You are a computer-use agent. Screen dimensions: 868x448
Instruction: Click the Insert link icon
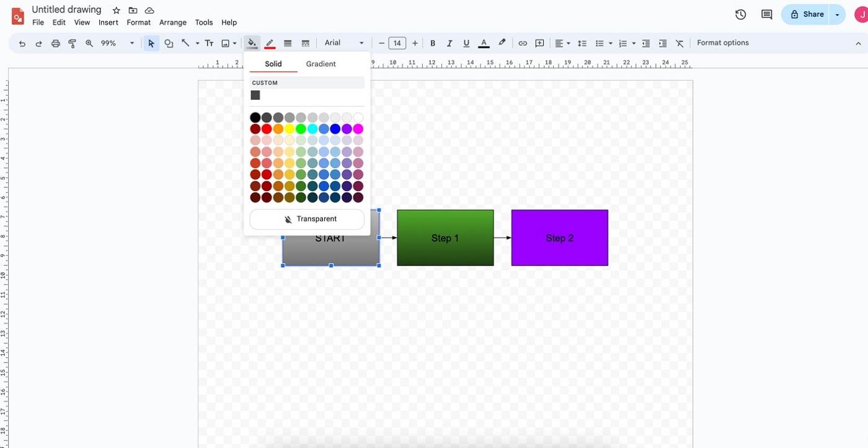coord(523,43)
